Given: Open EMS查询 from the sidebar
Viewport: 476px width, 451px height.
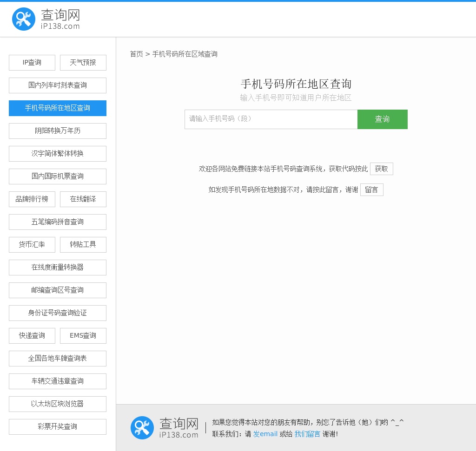Looking at the screenshot, I should point(83,336).
